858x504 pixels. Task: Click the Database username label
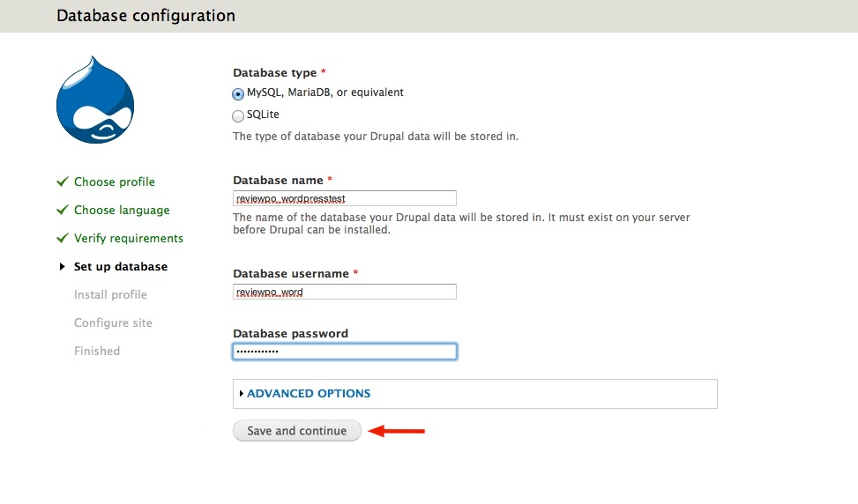[291, 274]
